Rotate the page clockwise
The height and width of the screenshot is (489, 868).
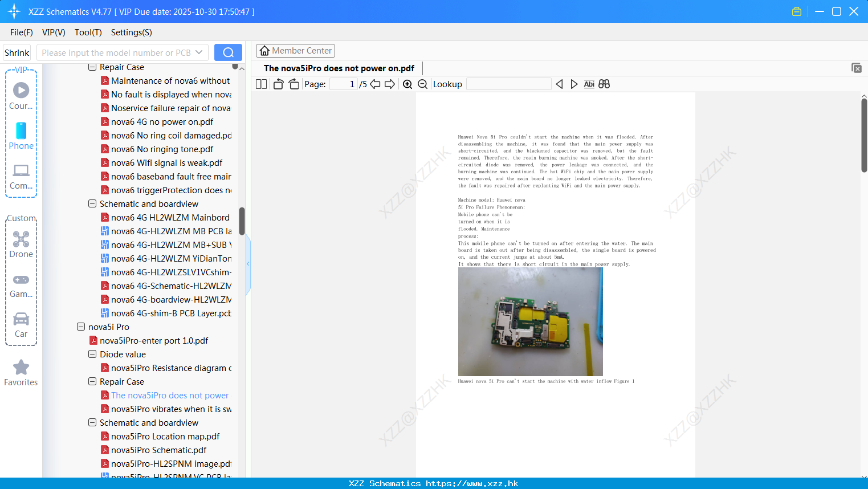(x=294, y=84)
